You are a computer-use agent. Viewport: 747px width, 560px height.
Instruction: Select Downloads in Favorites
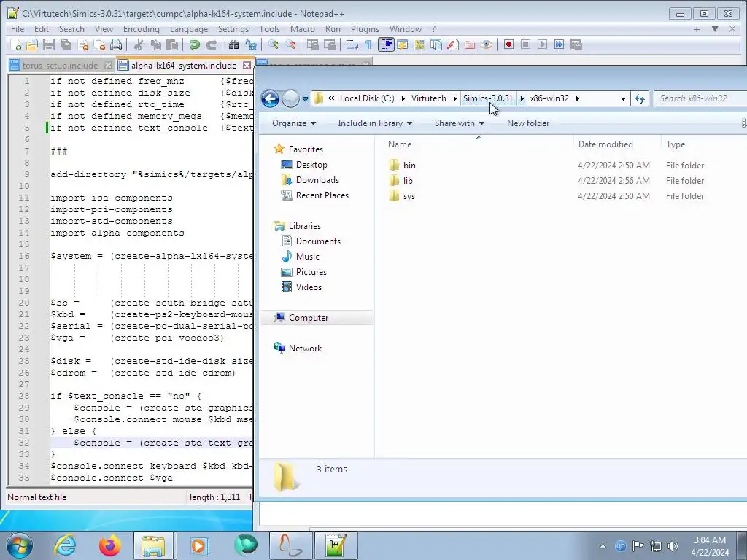[317, 180]
